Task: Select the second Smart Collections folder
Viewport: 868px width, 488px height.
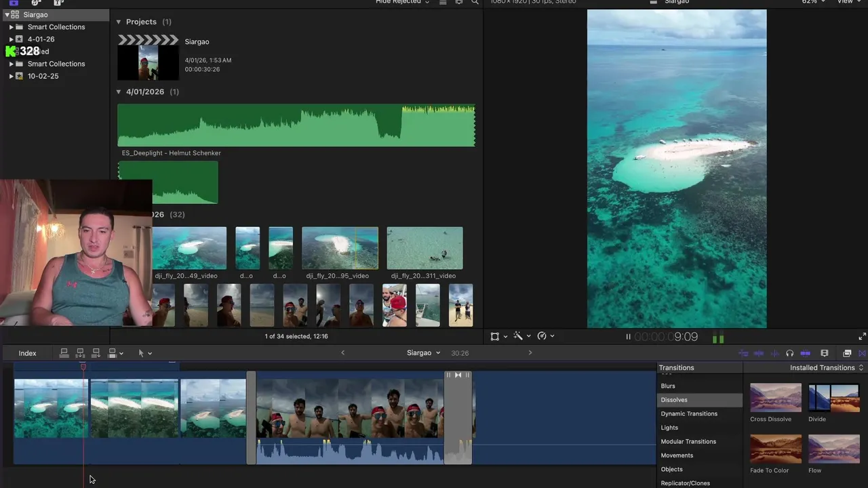Action: [54, 64]
